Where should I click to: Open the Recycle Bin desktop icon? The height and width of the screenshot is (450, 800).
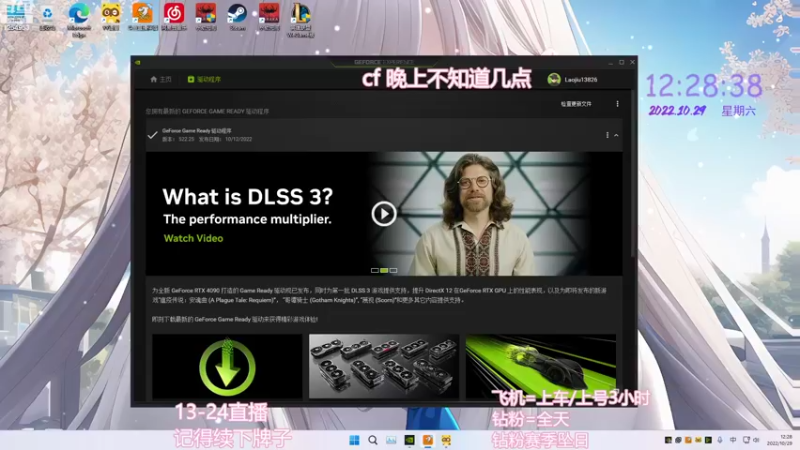tap(47, 17)
